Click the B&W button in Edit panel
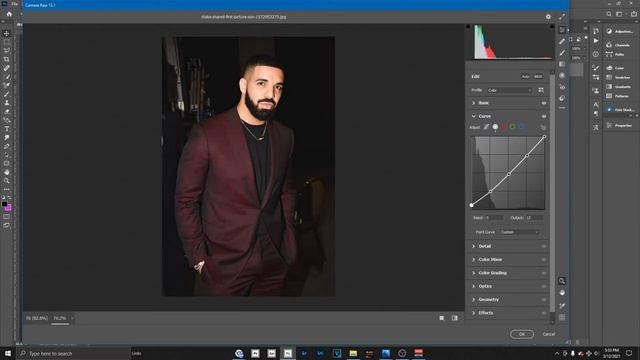 [x=538, y=76]
